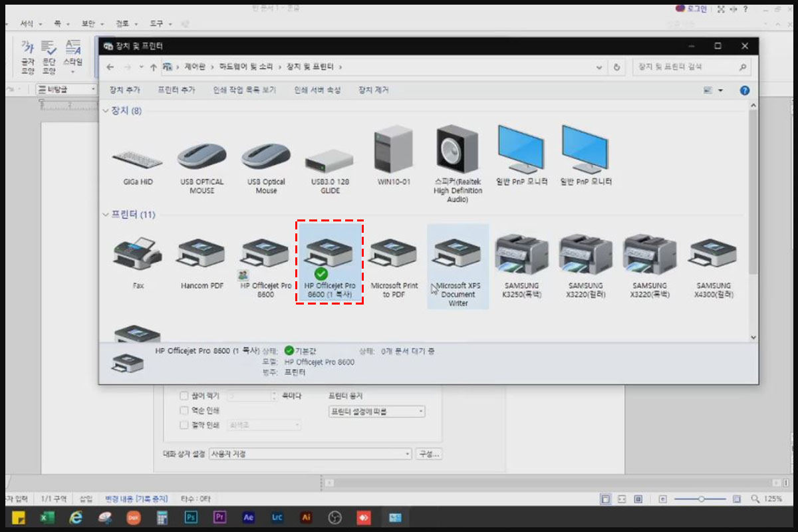
Task: Open the 대화 상자 설정 dropdown
Action: click(310, 454)
